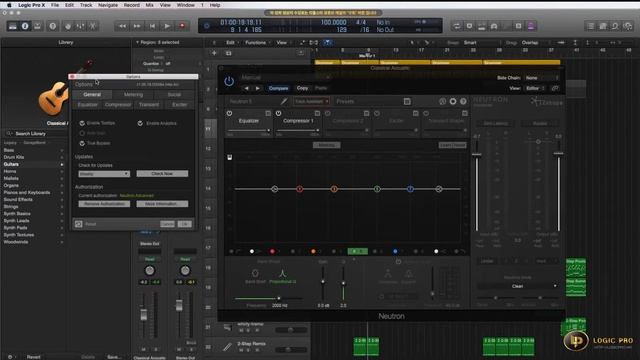Open the View Editor dropdown

535,88
